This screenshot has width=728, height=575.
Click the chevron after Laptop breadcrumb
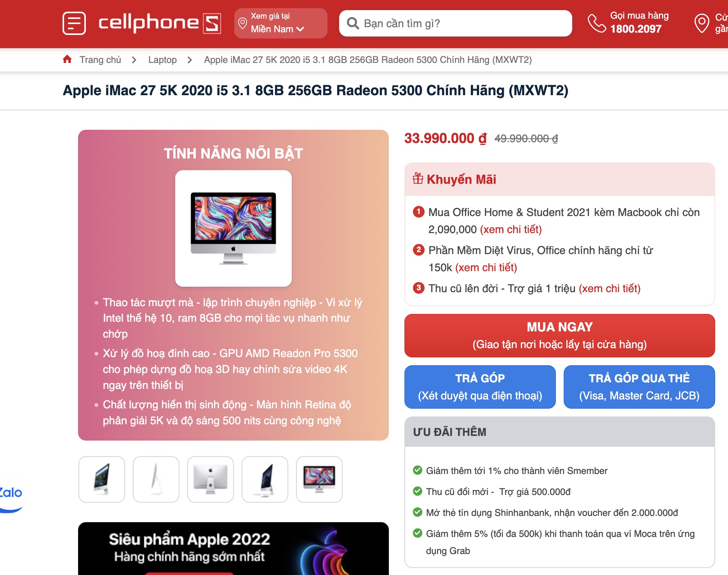(190, 60)
